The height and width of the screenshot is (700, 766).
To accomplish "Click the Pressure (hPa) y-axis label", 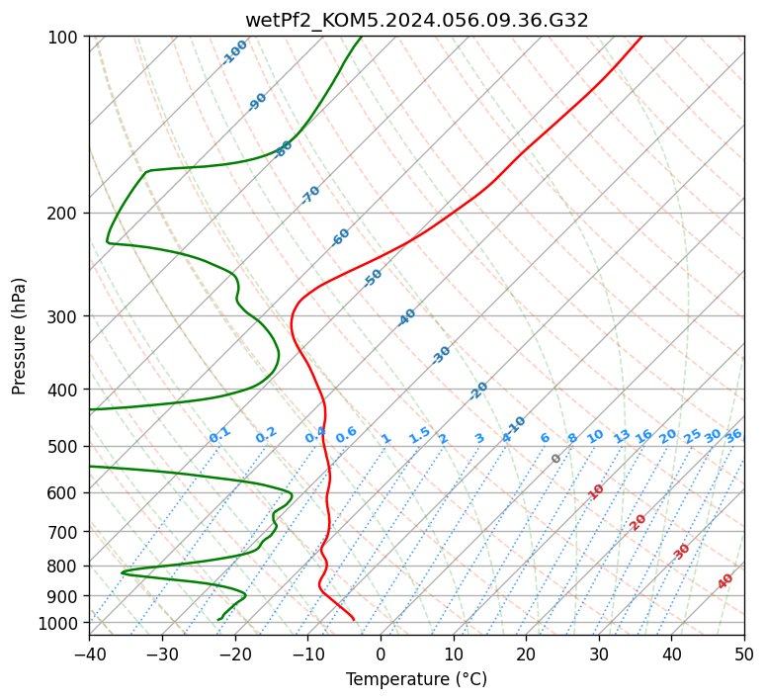I will coord(19,336).
